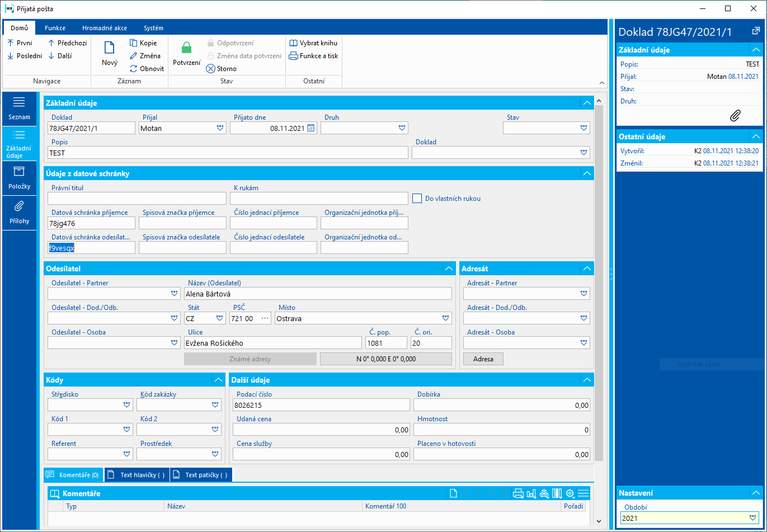Switch to the Hromadné akce ribbon tab

pyautogui.click(x=104, y=28)
